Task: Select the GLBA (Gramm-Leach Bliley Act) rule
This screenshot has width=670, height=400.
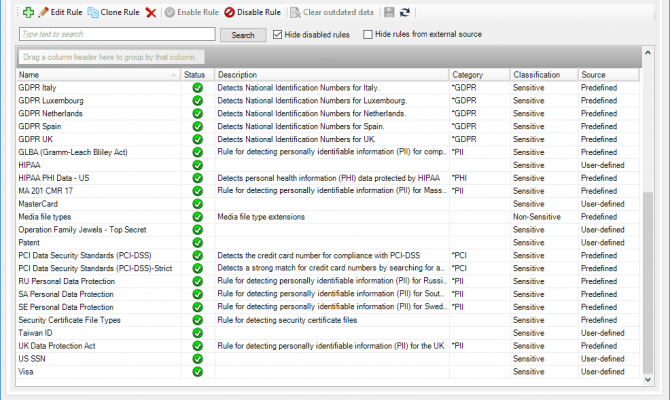Action: [x=73, y=152]
